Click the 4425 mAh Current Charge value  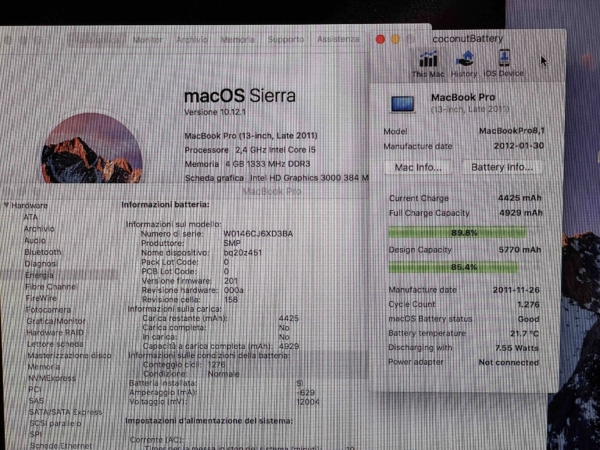coord(520,198)
